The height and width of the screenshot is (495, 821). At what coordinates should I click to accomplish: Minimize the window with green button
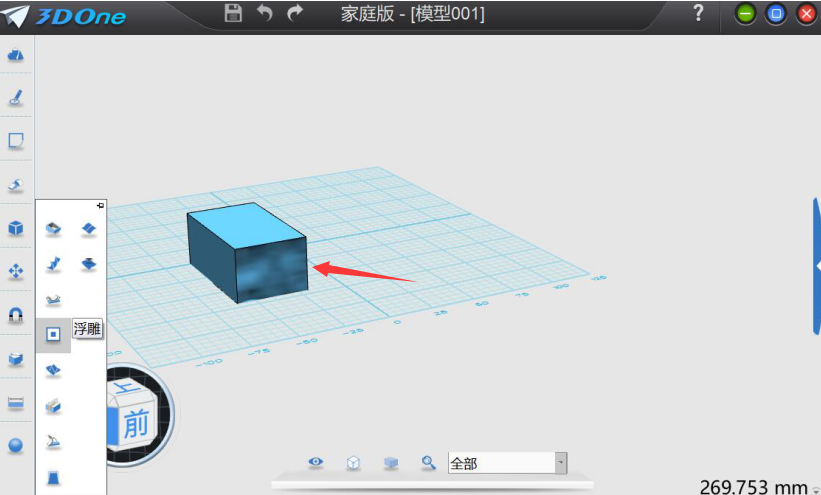(745, 14)
